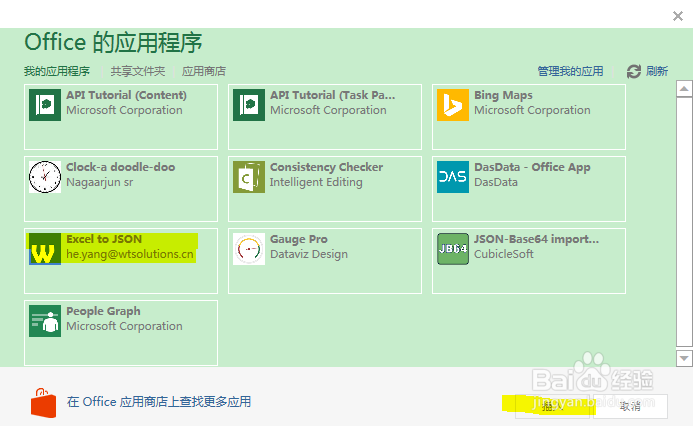This screenshot has height=426, width=693.
Task: Click the 刷新 refresh link text
Action: pos(657,71)
